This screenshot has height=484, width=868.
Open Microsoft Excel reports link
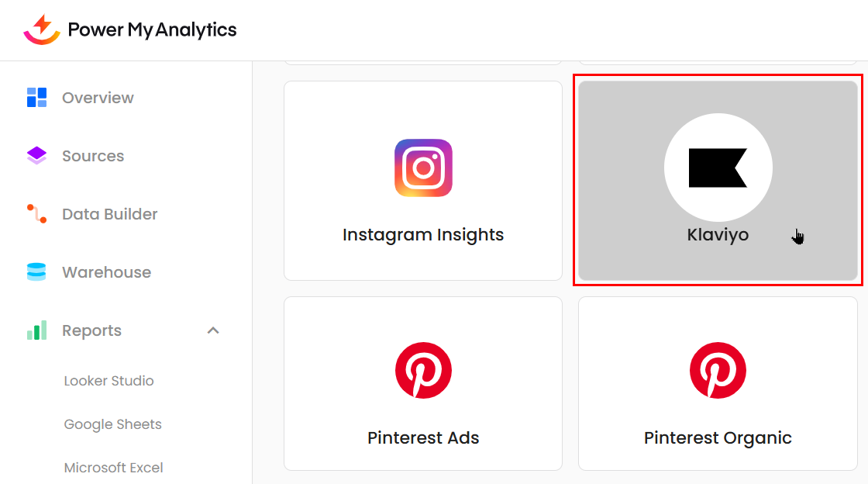[x=113, y=468]
